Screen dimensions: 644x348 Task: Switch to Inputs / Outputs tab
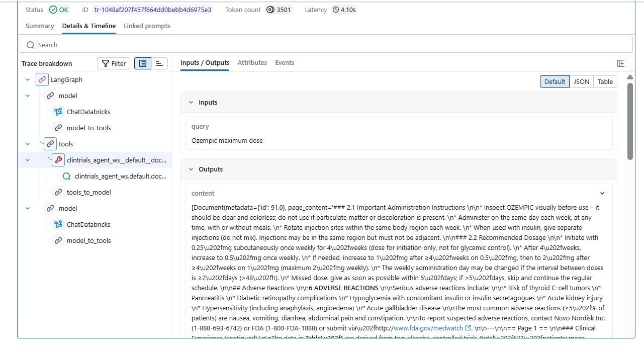click(205, 63)
